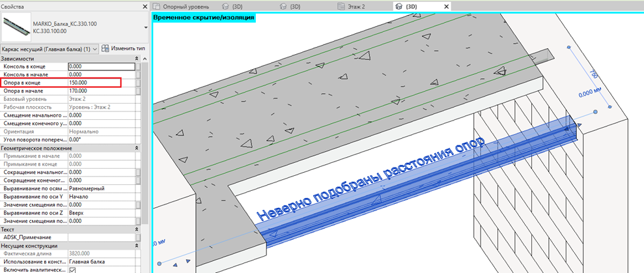Switch to the Опорный уровень view tab
644x273 pixels.
click(183, 7)
